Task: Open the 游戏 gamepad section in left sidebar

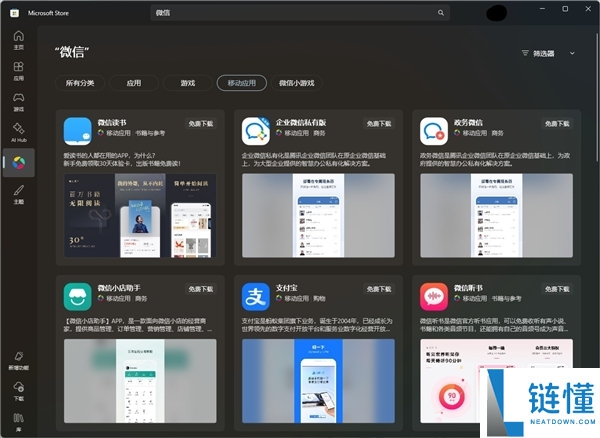Action: pyautogui.click(x=18, y=102)
